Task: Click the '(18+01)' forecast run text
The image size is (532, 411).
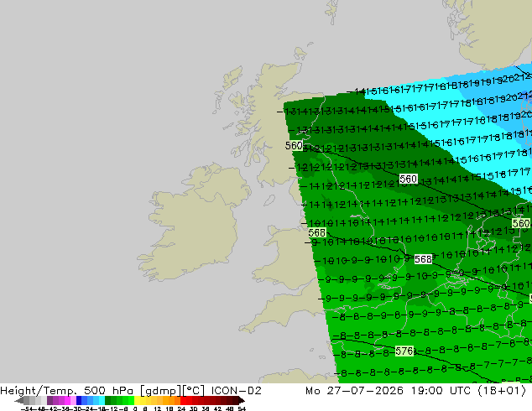Action: pos(502,391)
